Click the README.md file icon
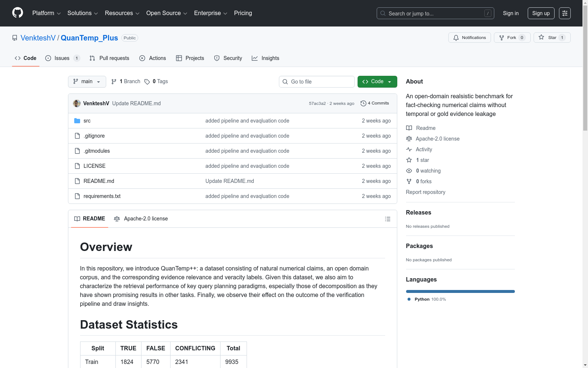The width and height of the screenshot is (588, 368). click(77, 181)
